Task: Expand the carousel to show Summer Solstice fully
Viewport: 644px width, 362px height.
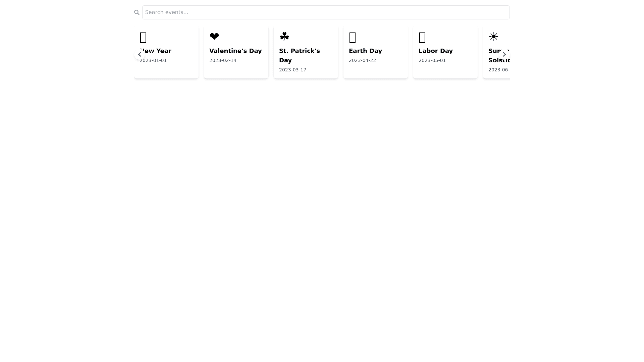Action: pos(504,54)
